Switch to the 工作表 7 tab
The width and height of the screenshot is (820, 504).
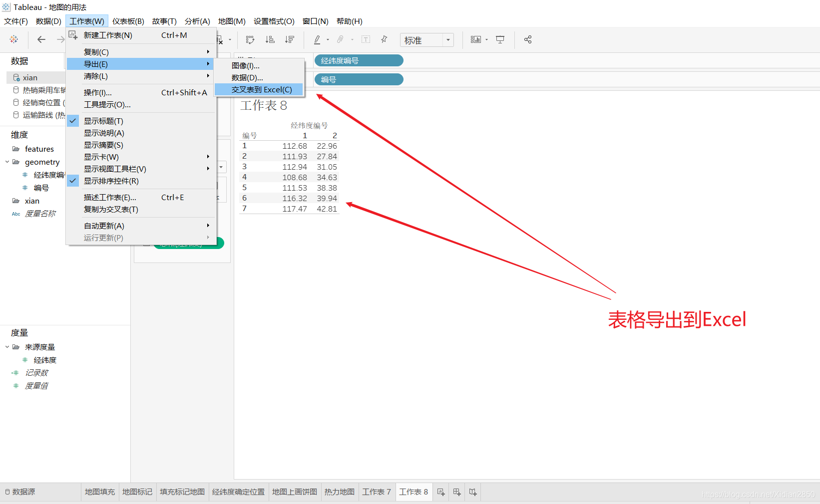tap(377, 492)
